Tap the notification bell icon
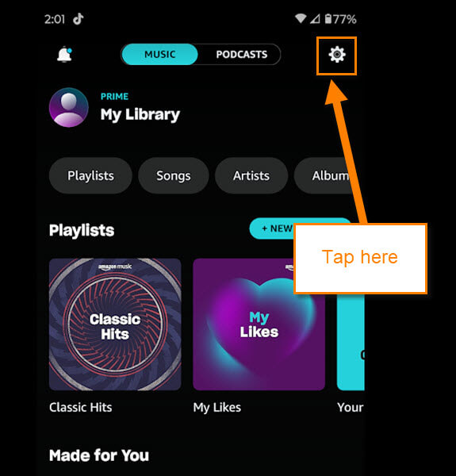Image resolution: width=456 pixels, height=476 pixels. coord(64,54)
